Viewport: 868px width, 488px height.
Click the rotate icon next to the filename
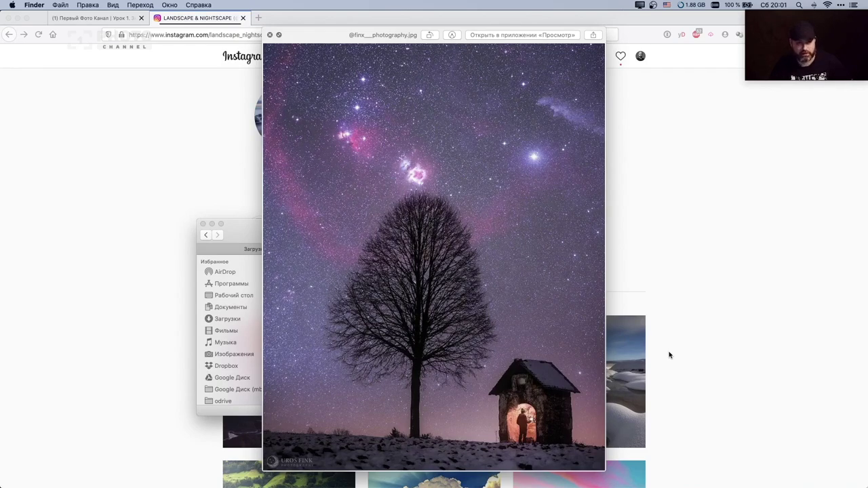(x=429, y=35)
